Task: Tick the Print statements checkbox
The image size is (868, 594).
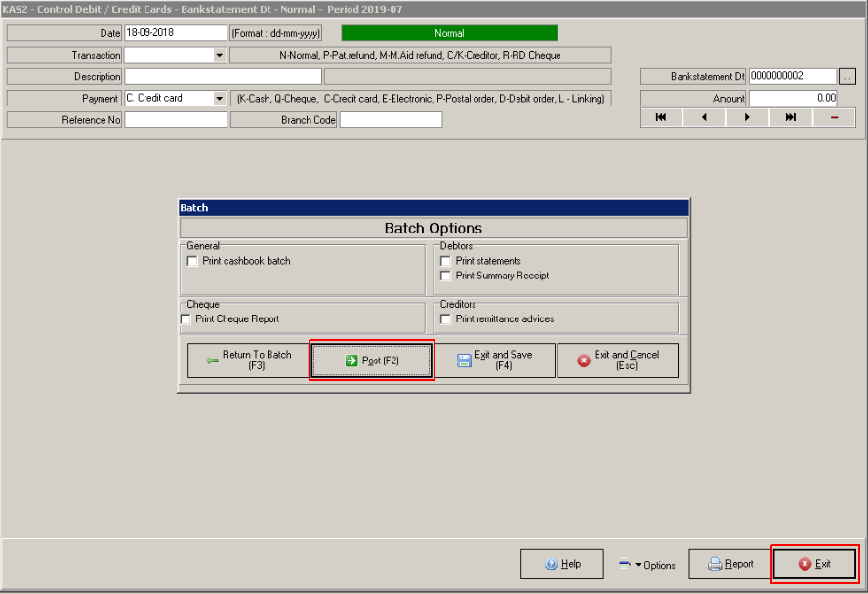Action: (x=446, y=262)
